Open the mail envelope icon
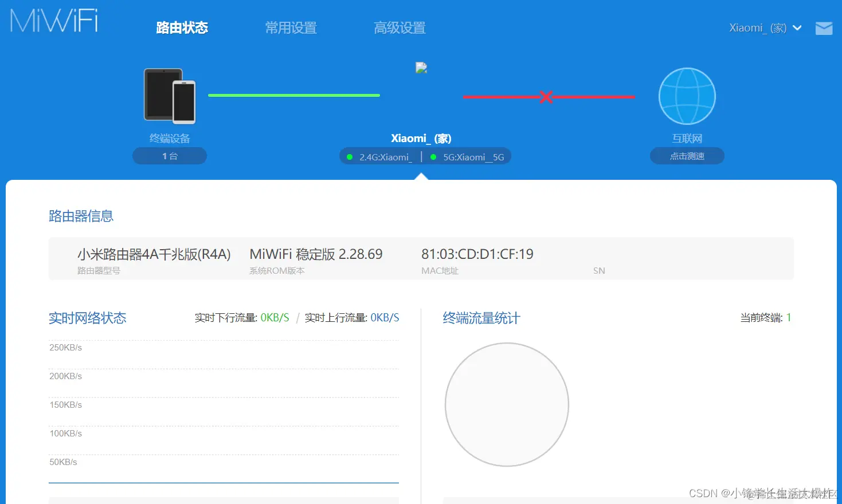The width and height of the screenshot is (842, 504). pos(824,28)
